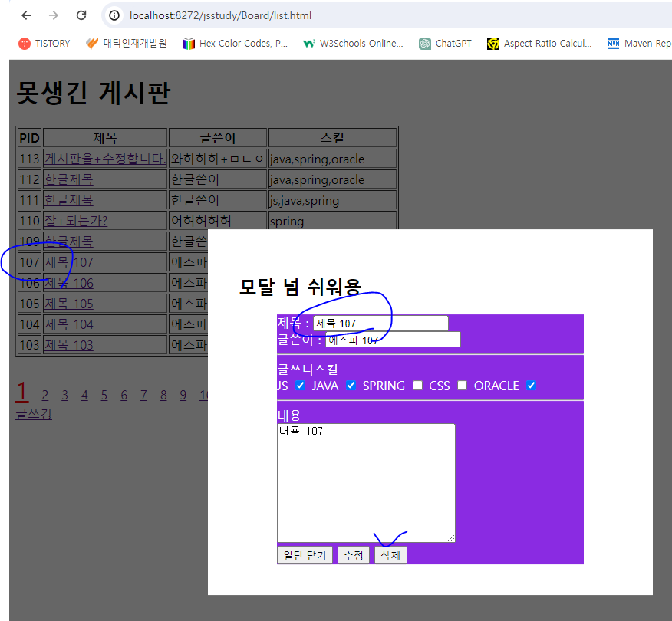The width and height of the screenshot is (672, 621).
Task: Open the 대덕인재개발원 bookmark
Action: (x=126, y=43)
